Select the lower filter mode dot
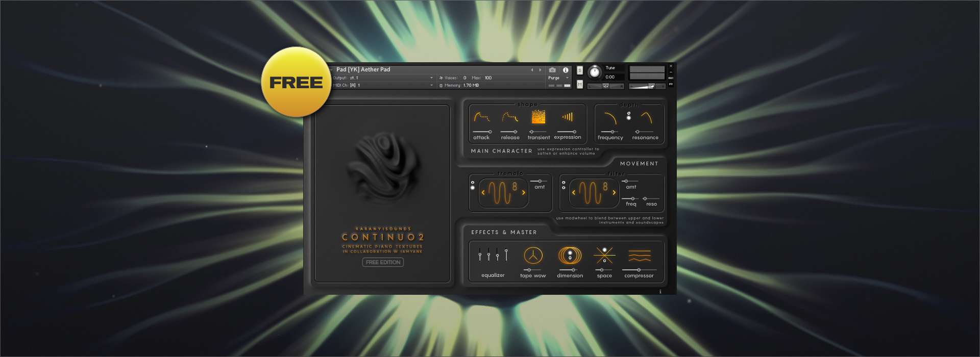 tap(563, 188)
